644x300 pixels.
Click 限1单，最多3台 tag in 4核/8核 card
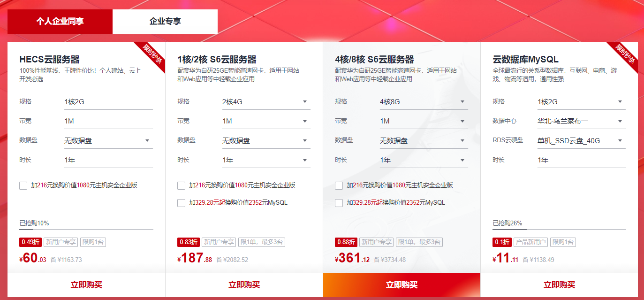point(419,242)
